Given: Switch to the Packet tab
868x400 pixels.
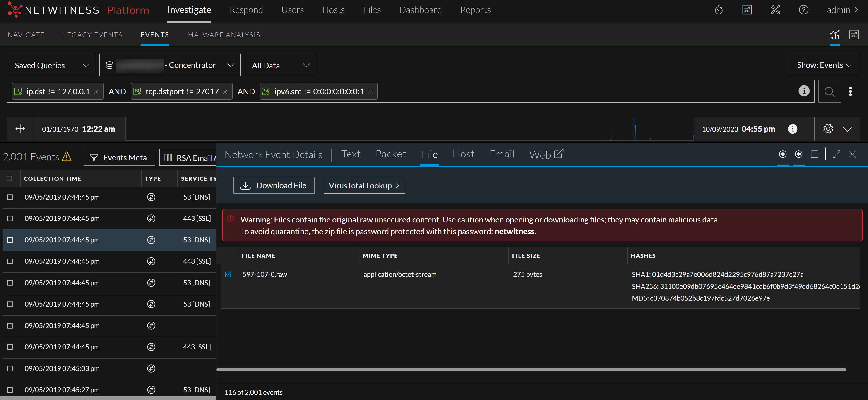Looking at the screenshot, I should 391,154.
